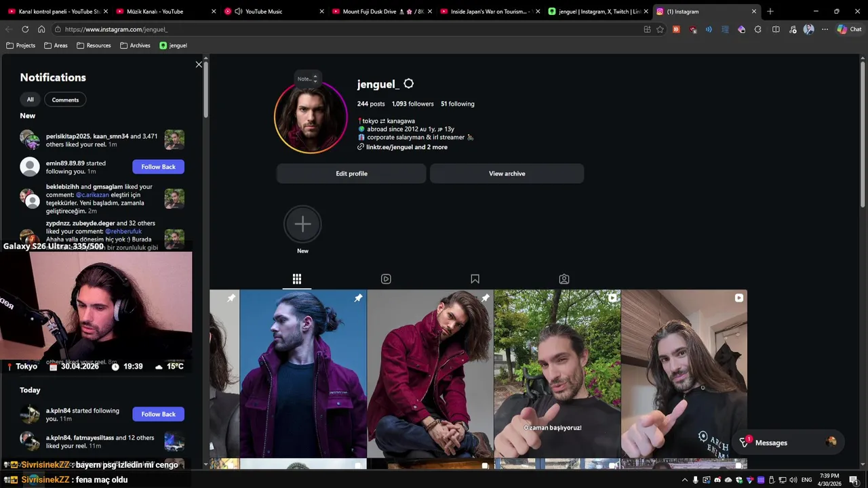The image size is (868, 488).
Task: Open the Discord tray icon
Action: [717, 480]
